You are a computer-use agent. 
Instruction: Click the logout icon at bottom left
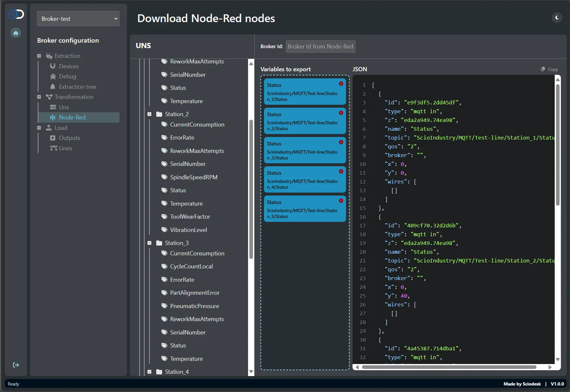(16, 365)
